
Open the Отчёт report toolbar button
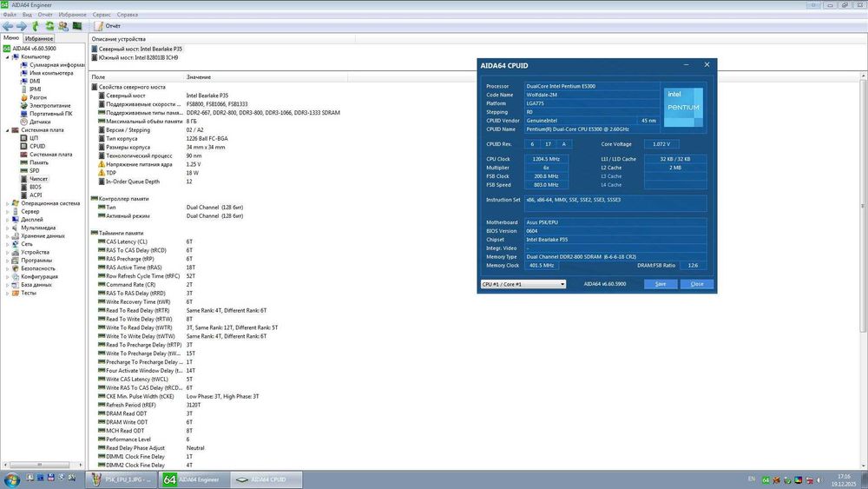point(108,26)
